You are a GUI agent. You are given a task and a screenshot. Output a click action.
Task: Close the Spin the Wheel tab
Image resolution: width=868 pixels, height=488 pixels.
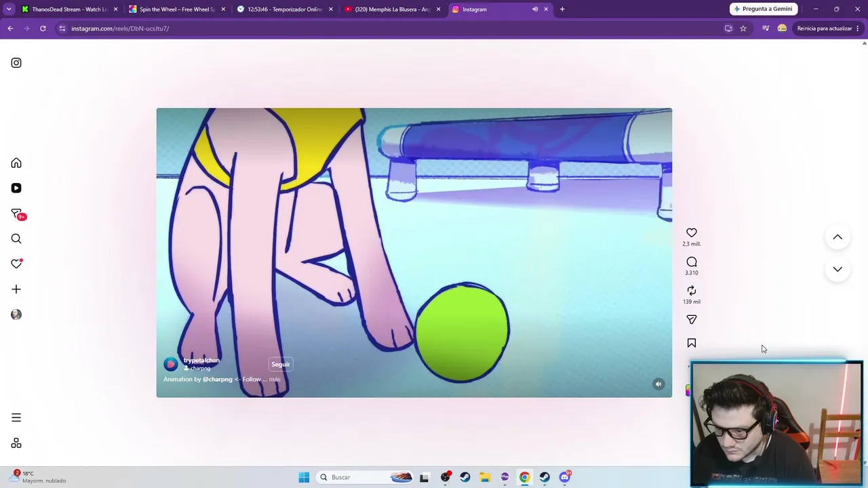click(x=223, y=9)
